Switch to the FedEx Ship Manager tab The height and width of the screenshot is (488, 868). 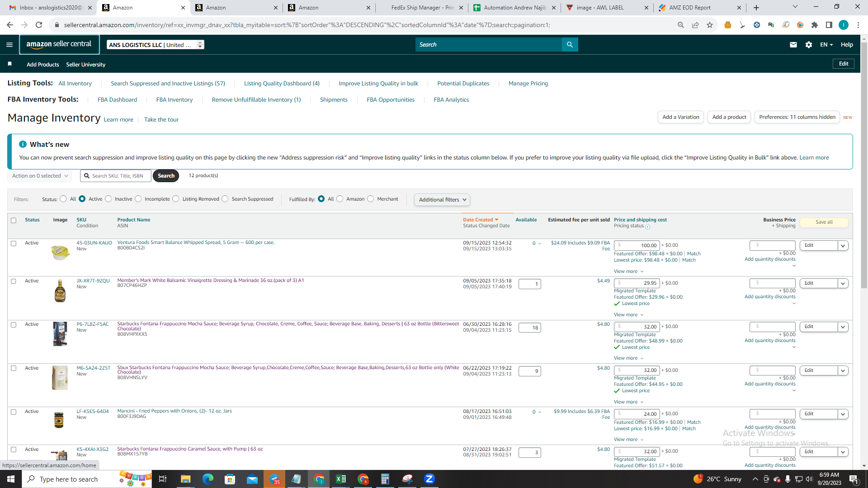tap(422, 8)
